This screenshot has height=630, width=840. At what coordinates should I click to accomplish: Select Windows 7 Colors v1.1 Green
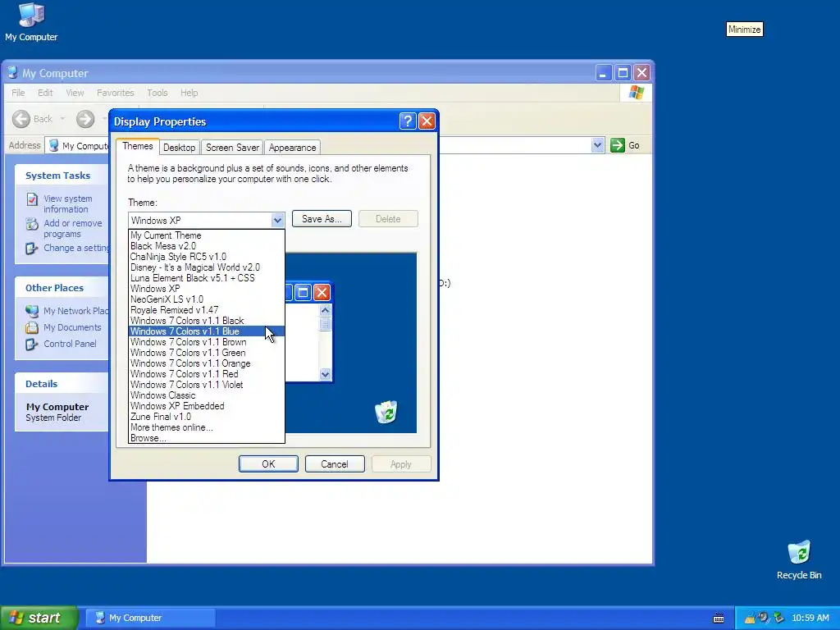206,353
